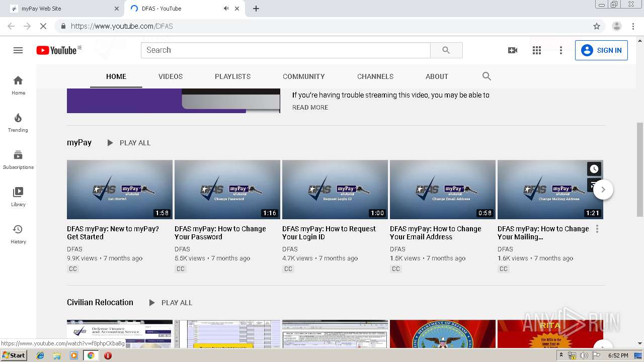
Task: Search within the DFAS channel
Action: tap(487, 76)
